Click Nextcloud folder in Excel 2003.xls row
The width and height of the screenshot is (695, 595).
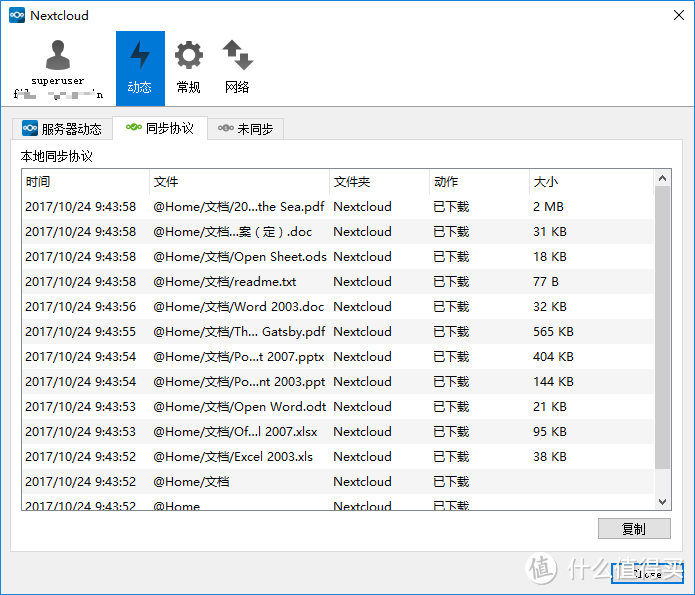[363, 457]
